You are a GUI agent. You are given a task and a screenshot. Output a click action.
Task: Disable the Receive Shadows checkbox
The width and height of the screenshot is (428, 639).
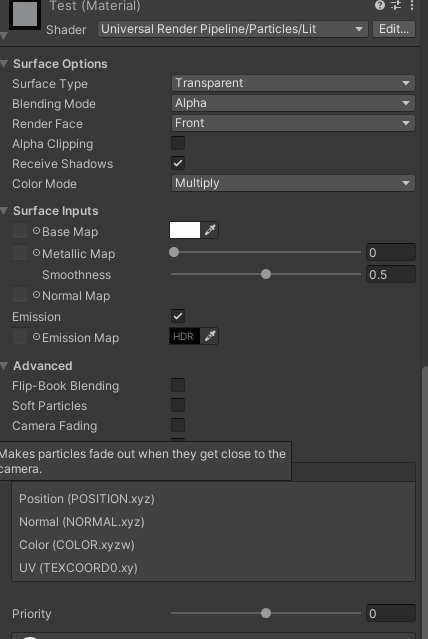tap(178, 163)
